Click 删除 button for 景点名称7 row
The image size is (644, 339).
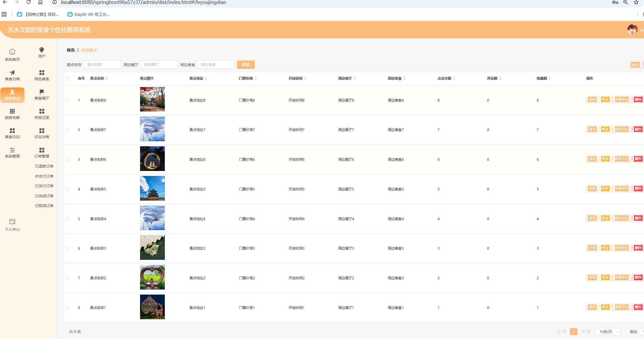click(638, 129)
